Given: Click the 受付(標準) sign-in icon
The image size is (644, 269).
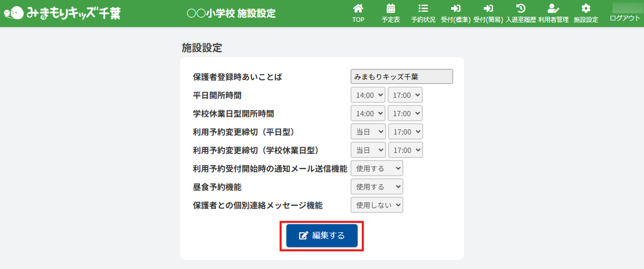Looking at the screenshot, I should click(455, 9).
